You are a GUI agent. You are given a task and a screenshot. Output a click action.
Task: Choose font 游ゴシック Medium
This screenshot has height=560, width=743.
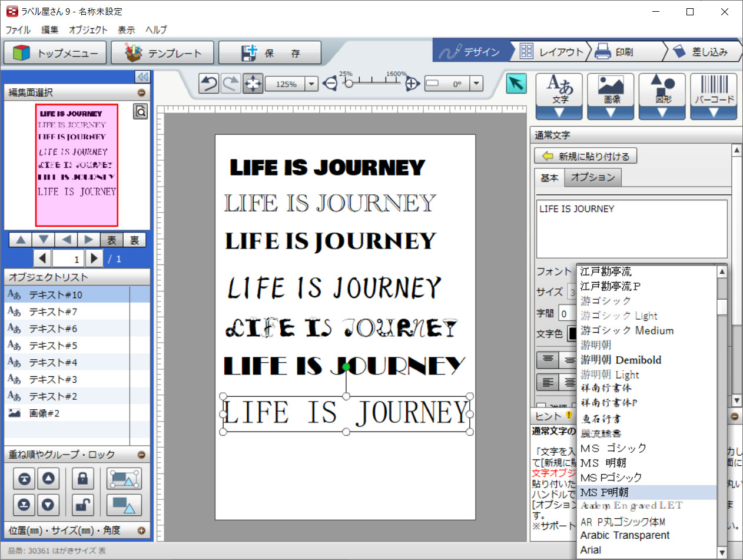pyautogui.click(x=646, y=330)
